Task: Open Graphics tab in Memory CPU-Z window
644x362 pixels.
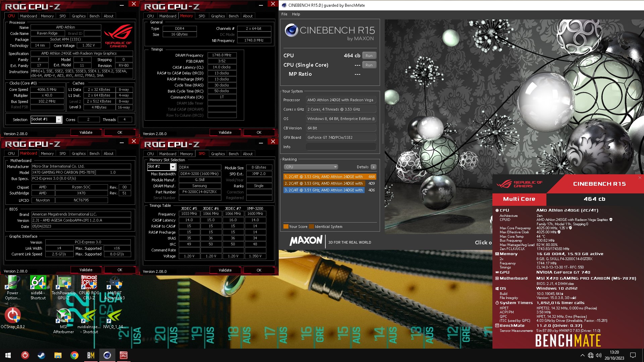Action: point(218,16)
